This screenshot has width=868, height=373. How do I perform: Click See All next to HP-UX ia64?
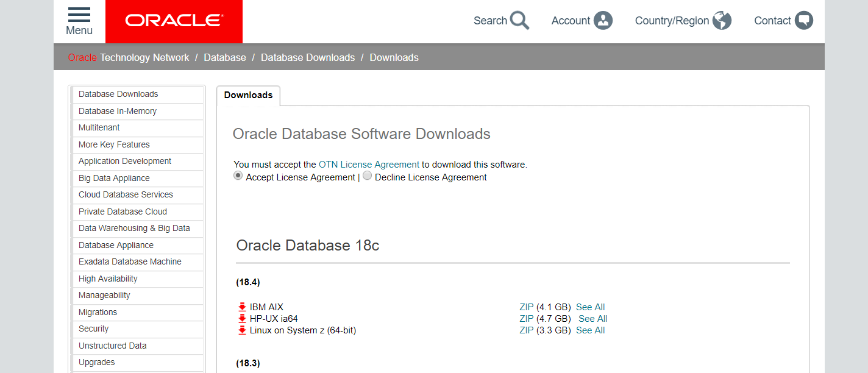point(592,318)
